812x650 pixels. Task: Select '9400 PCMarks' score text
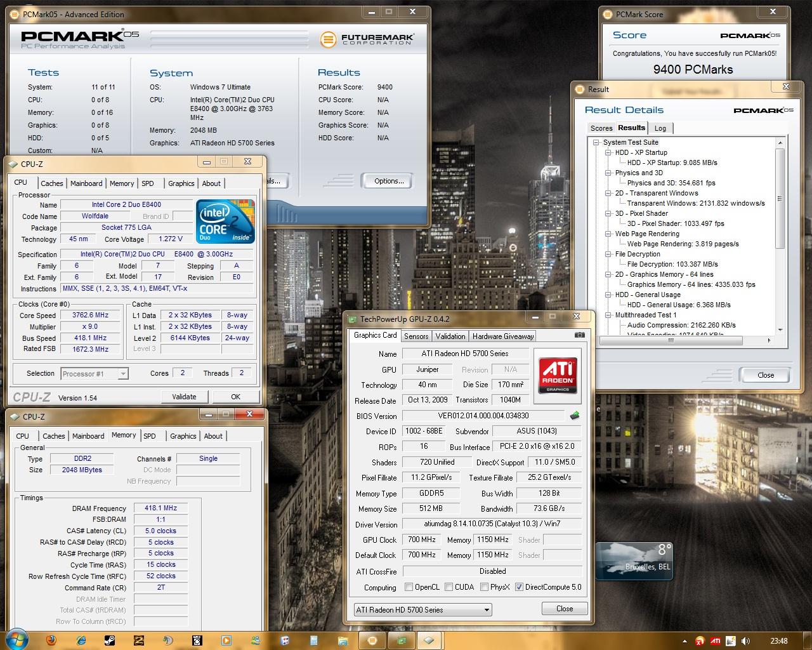pos(693,70)
